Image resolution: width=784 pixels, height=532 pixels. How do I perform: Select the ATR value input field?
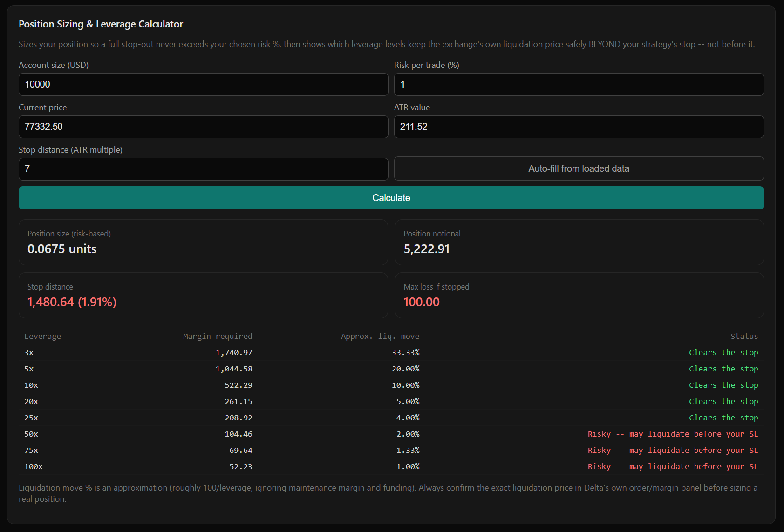coord(579,127)
